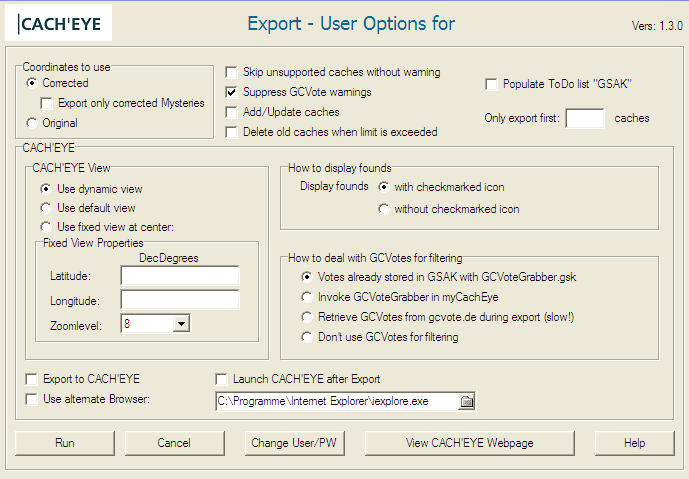Click the CACH'EYE logo
The width and height of the screenshot is (689, 479).
pos(58,23)
